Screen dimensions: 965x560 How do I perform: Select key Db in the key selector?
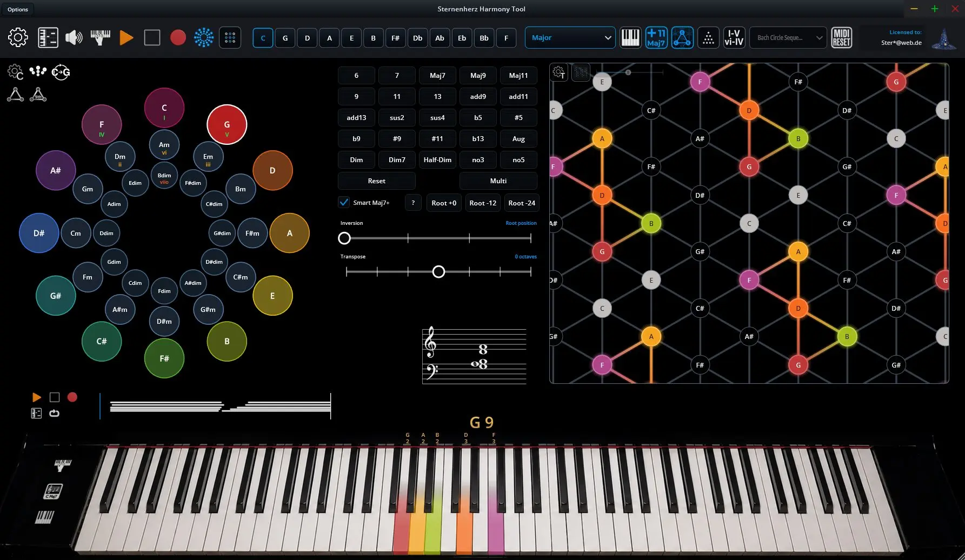tap(417, 38)
